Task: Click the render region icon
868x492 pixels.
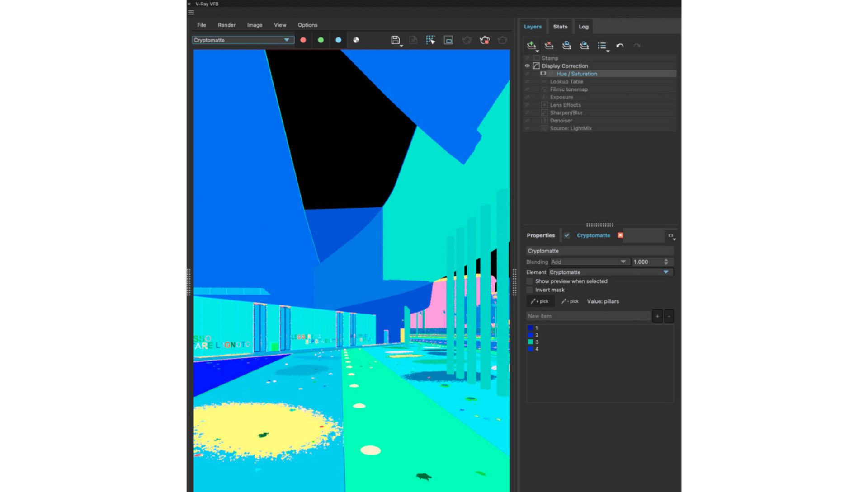Action: tap(449, 40)
